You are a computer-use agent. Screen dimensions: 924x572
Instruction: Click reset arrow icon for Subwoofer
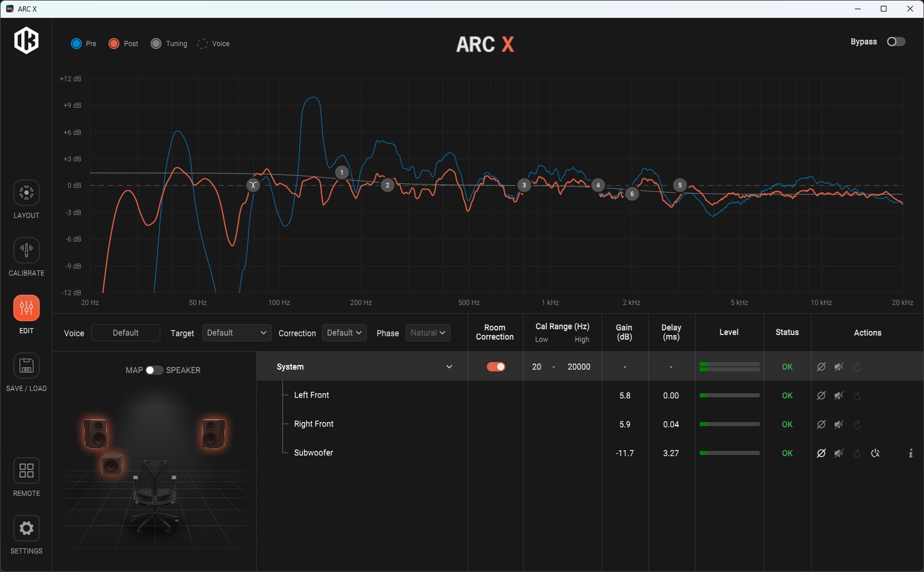click(857, 453)
